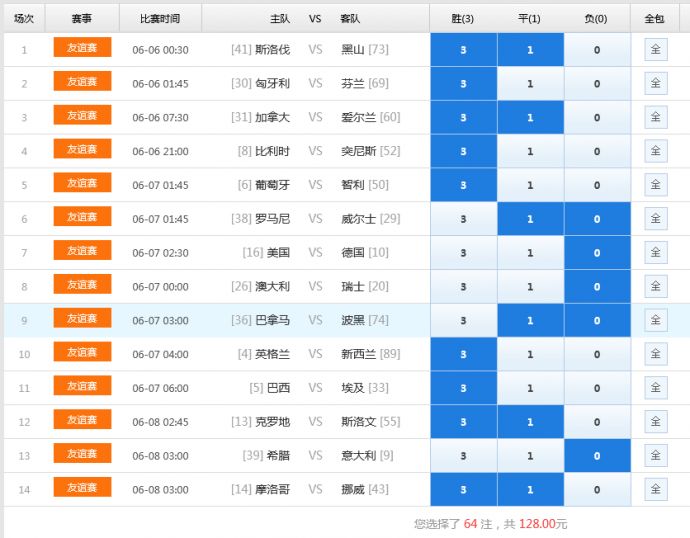
Task: Click away team 意大利 in match 13
Action: pyautogui.click(x=359, y=456)
